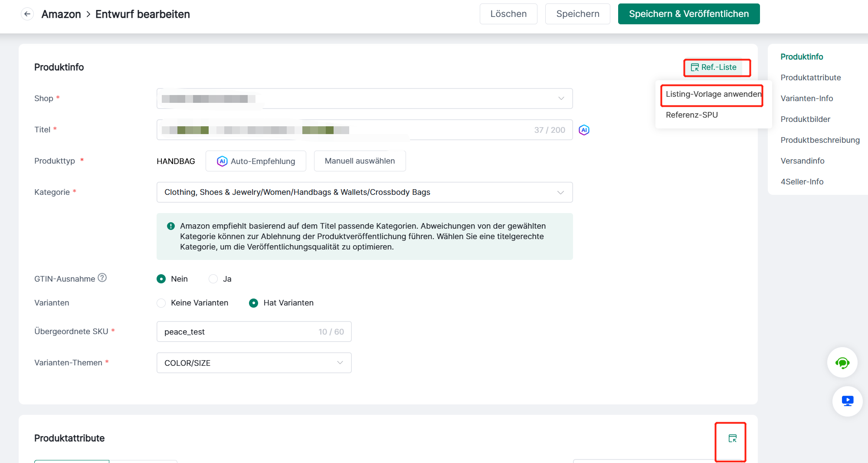Image resolution: width=868 pixels, height=463 pixels.
Task: Select Referenz-SPU menu entry
Action: coord(691,115)
